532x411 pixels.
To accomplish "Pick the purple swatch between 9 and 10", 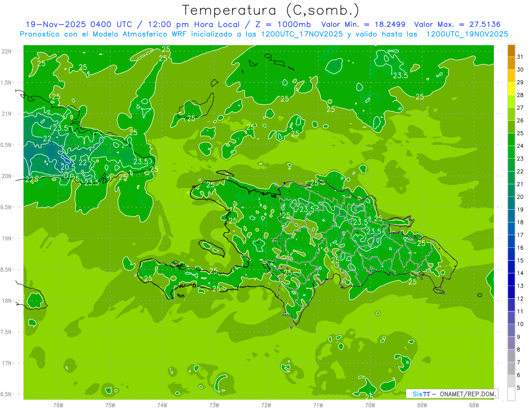I will tap(511, 331).
